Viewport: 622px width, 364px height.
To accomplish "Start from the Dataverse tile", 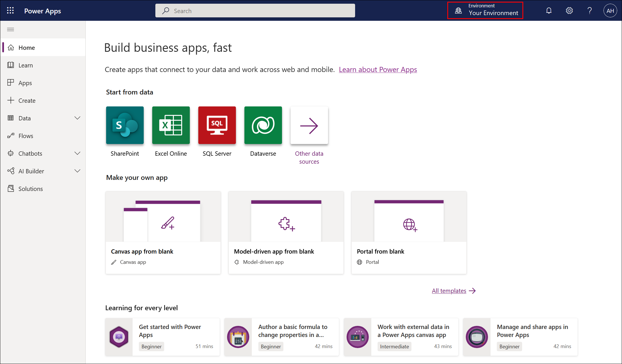I will point(263,125).
